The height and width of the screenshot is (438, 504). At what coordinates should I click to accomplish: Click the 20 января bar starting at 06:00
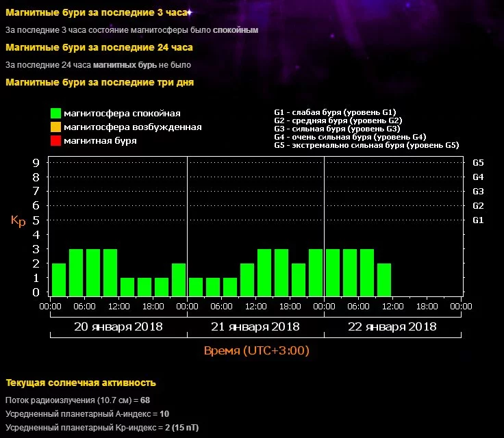click(93, 272)
